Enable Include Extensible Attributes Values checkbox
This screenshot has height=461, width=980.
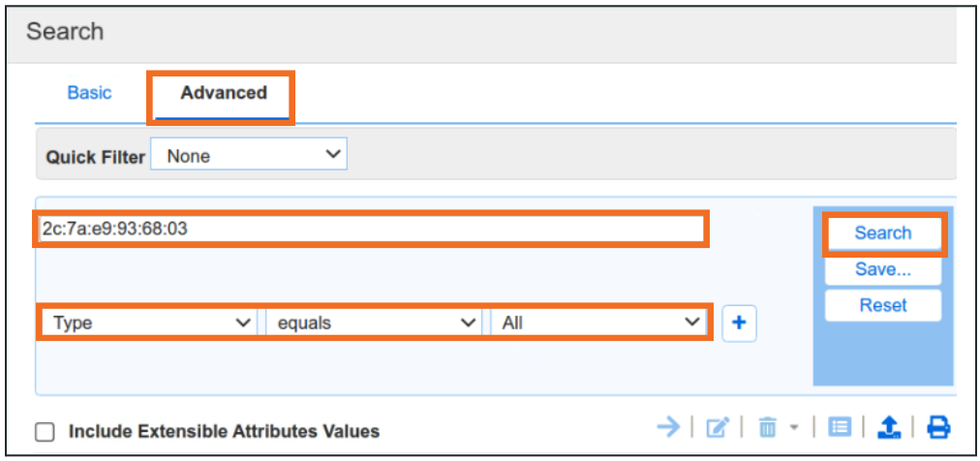[45, 432]
